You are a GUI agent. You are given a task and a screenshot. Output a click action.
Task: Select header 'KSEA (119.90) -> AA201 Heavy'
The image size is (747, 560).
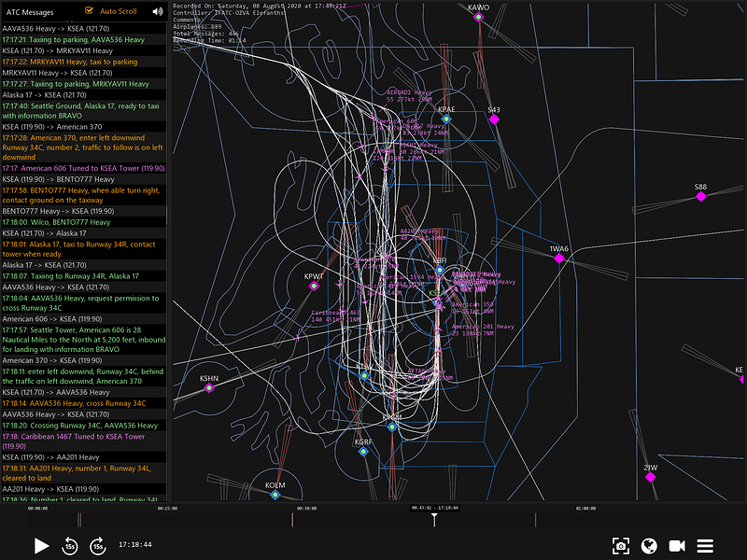(x=84, y=457)
